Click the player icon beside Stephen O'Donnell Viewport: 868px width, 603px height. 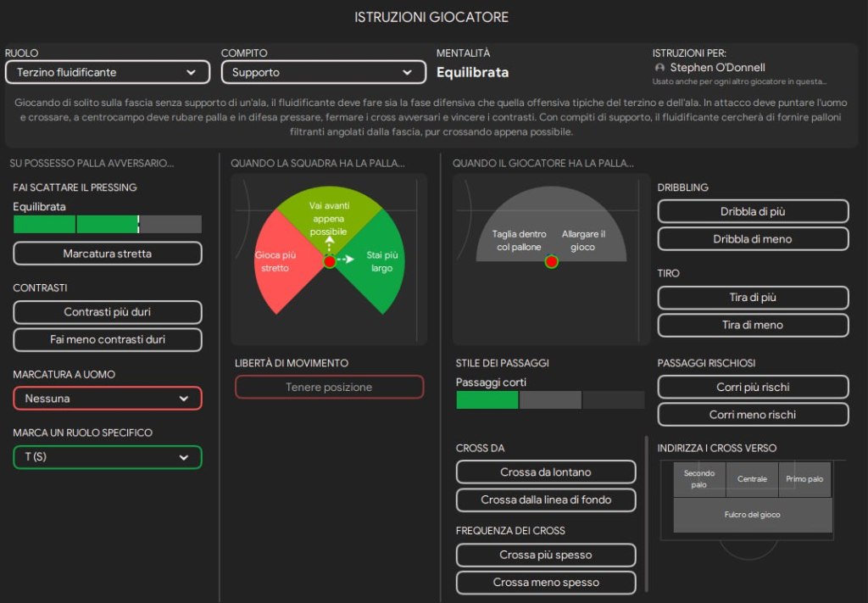coord(659,68)
